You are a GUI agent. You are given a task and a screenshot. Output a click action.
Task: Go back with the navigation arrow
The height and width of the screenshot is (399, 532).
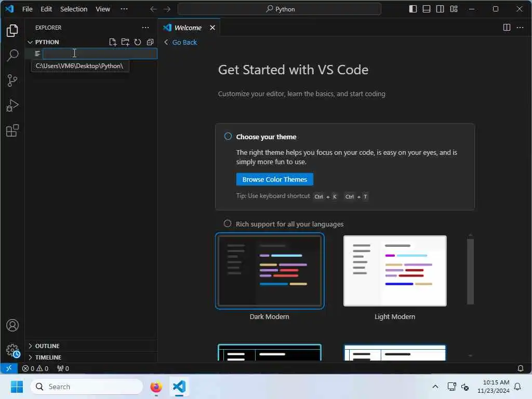click(153, 9)
